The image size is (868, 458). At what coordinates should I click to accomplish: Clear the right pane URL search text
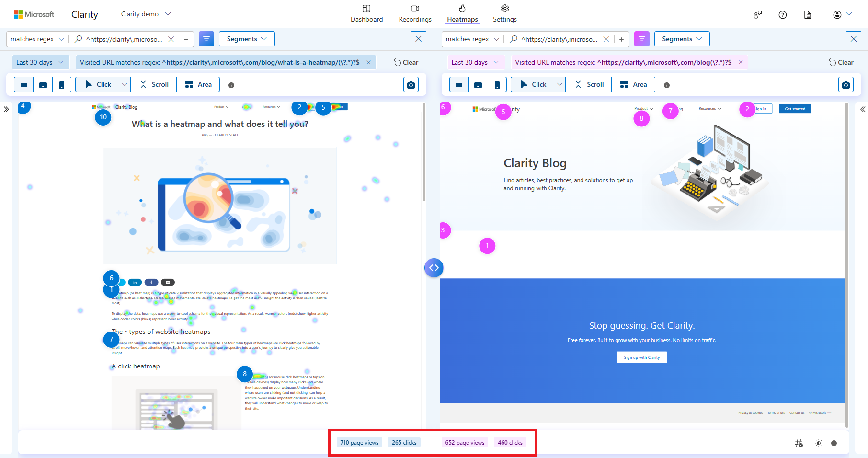pyautogui.click(x=606, y=39)
